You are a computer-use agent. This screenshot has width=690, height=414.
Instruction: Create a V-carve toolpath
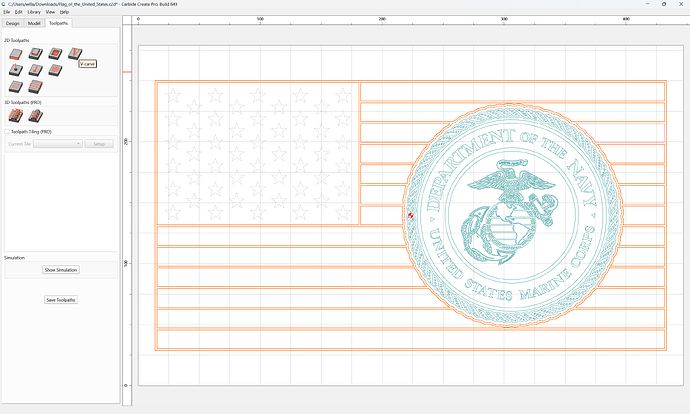[75, 53]
